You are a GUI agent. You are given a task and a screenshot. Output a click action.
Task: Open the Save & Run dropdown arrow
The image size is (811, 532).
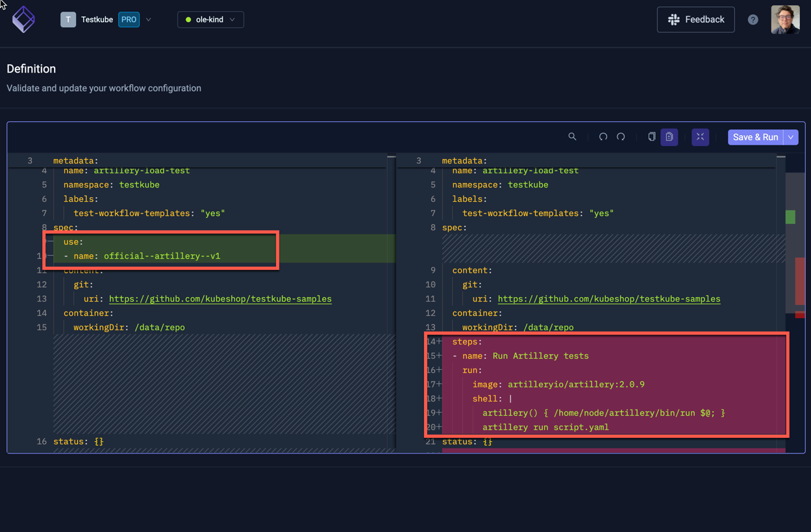tap(790, 137)
